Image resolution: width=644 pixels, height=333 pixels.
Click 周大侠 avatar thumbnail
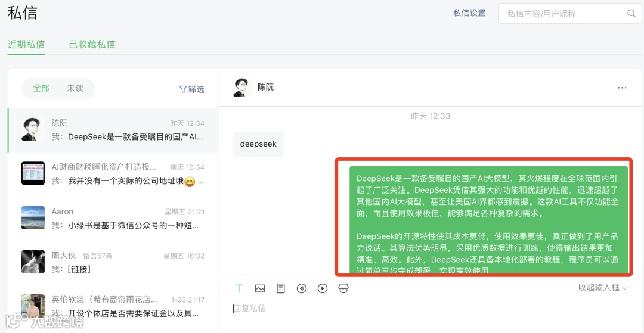point(33,262)
